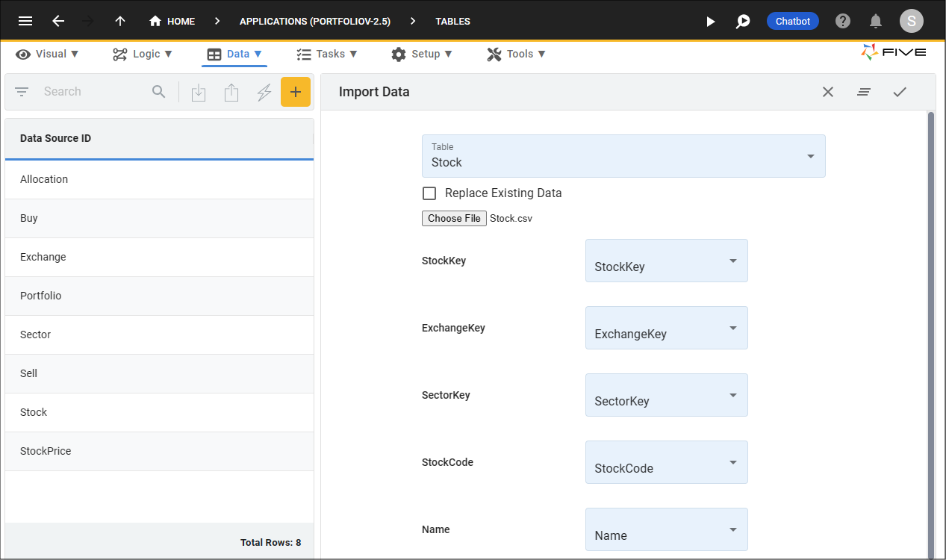Run the application with play icon
The width and height of the screenshot is (946, 560).
pyautogui.click(x=711, y=21)
